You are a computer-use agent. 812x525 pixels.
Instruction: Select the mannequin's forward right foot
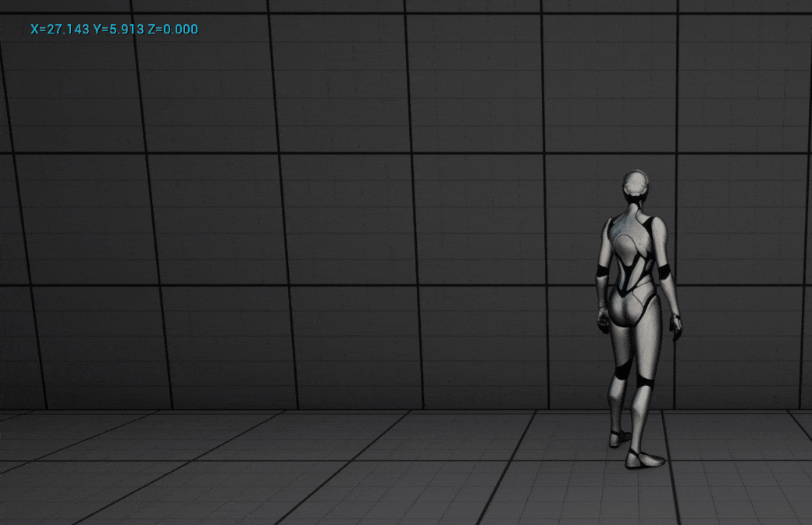pyautogui.click(x=643, y=459)
